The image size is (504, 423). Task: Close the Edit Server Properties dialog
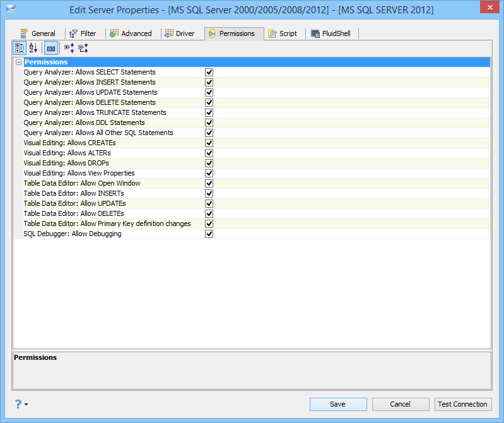[489, 7]
